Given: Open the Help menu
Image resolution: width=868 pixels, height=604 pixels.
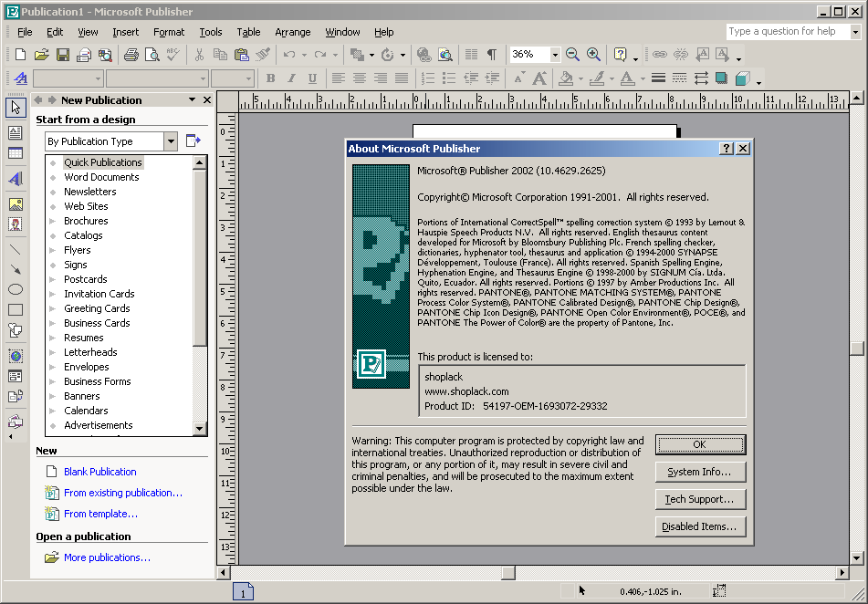Looking at the screenshot, I should coord(383,32).
